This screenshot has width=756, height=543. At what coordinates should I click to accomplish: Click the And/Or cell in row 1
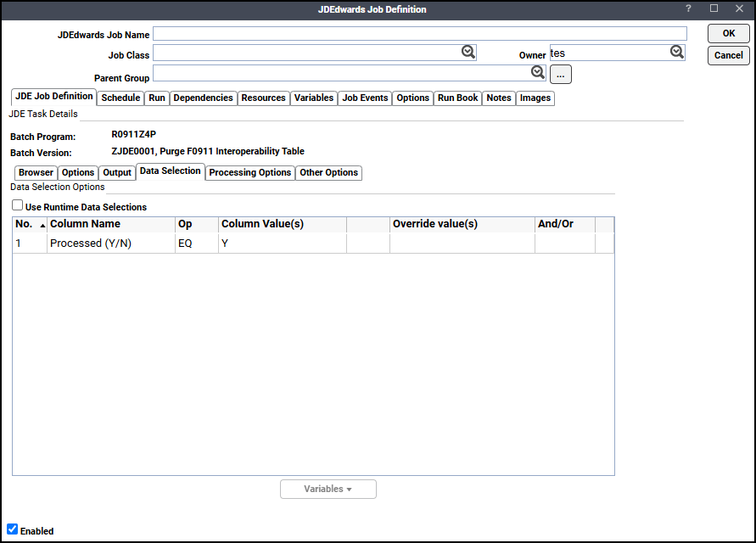(x=564, y=243)
